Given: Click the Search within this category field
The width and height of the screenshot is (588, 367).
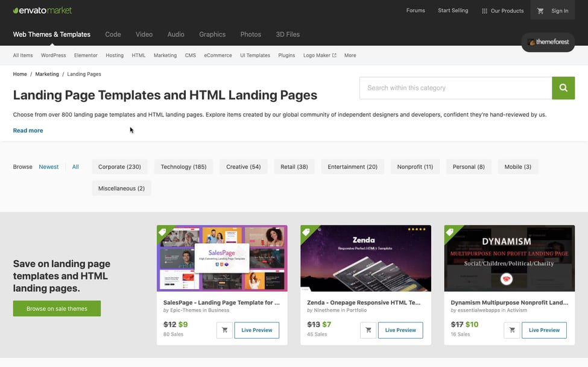Looking at the screenshot, I should coord(455,88).
